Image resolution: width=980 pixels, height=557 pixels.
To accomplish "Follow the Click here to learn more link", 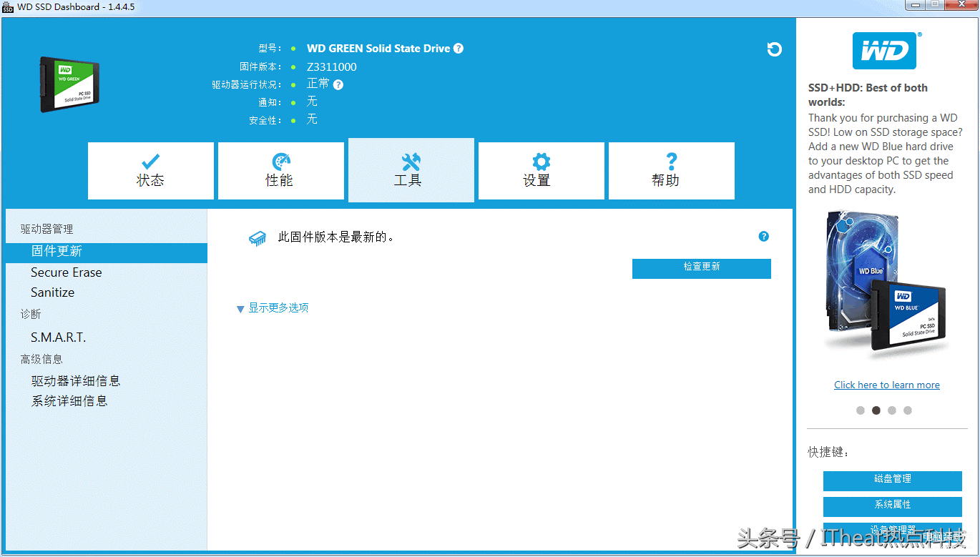I will pyautogui.click(x=887, y=385).
